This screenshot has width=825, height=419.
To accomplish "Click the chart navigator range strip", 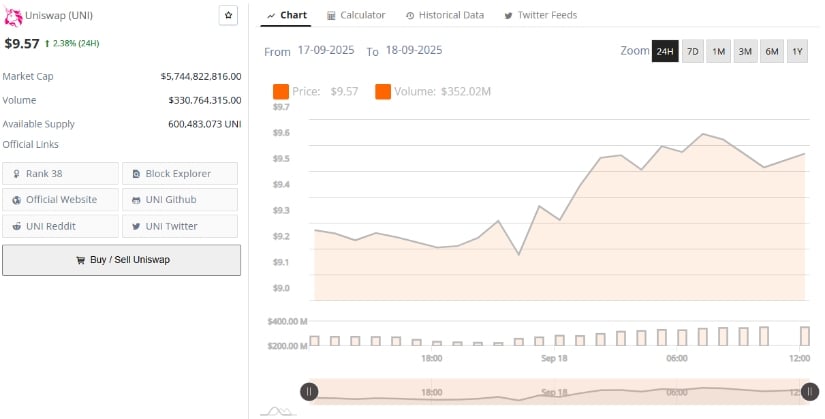I will tap(559, 392).
